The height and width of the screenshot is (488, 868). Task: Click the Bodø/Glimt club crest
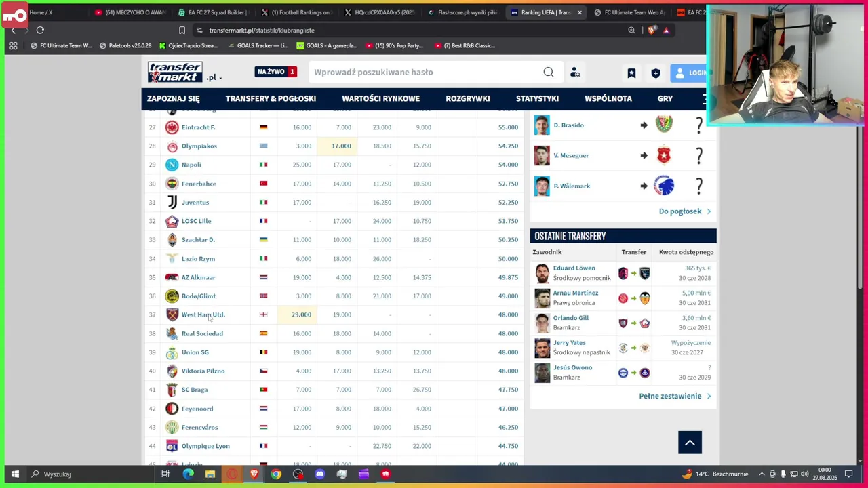point(172,296)
